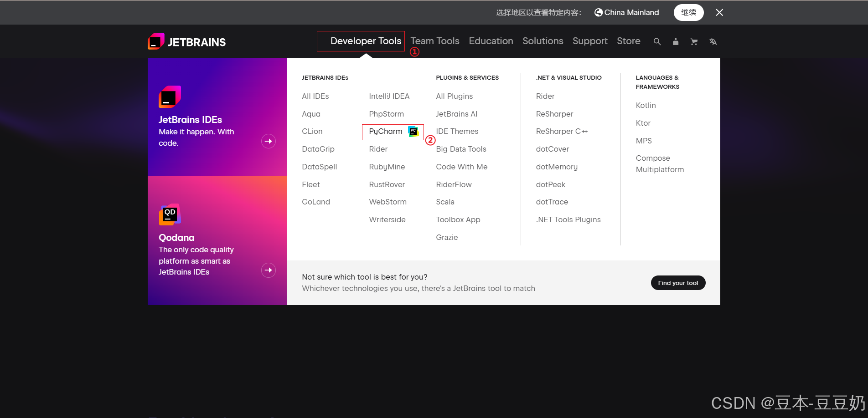
Task: Open the CLion link
Action: (x=312, y=131)
